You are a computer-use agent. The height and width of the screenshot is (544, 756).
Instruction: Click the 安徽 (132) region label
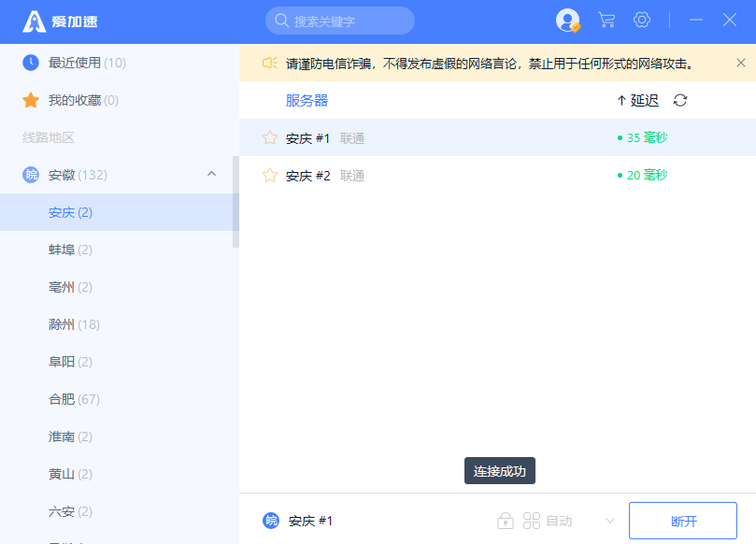pyautogui.click(x=78, y=175)
